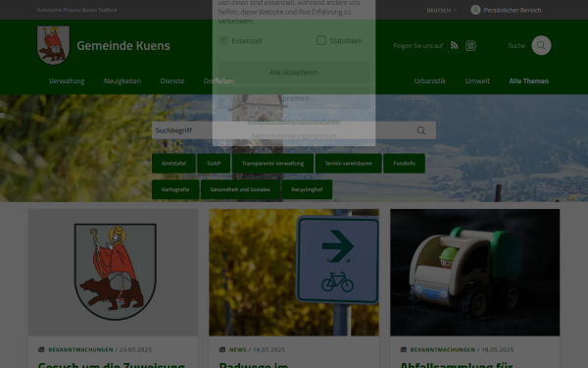Screen dimensions: 588x368
Task: Go to the Umwelt topic
Action: [477, 81]
